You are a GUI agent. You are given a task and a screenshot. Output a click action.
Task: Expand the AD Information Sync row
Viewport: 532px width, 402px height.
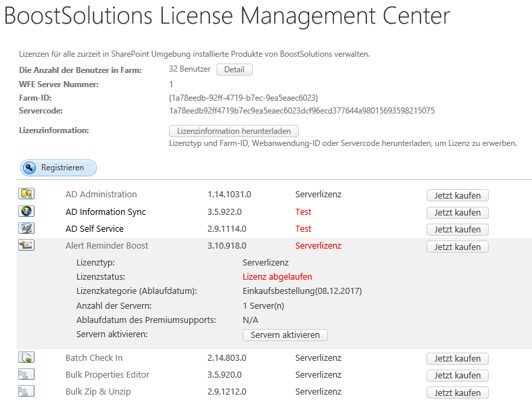105,212
